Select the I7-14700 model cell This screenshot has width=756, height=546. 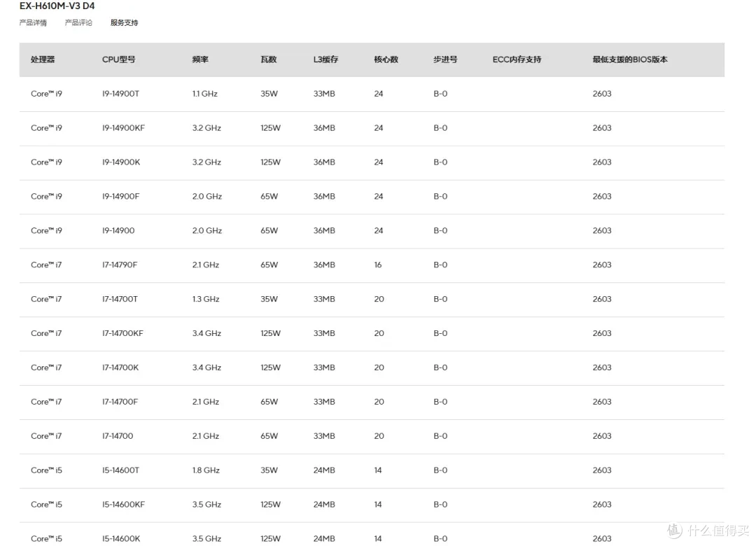[118, 436]
